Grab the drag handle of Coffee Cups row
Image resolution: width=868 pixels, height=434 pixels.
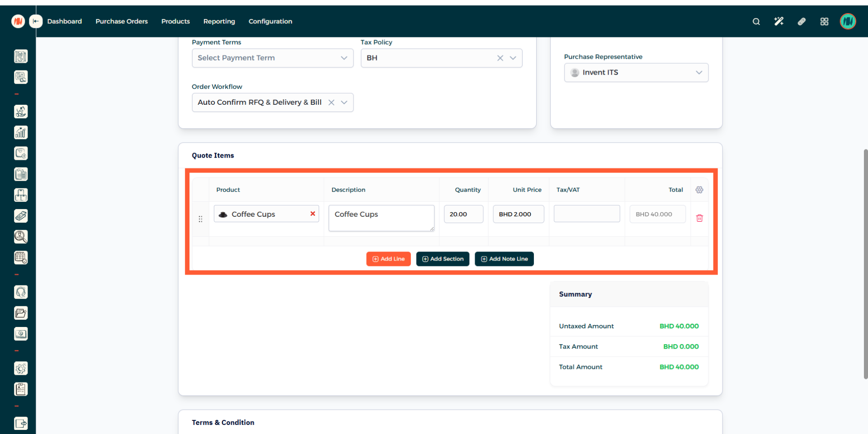[x=200, y=219]
